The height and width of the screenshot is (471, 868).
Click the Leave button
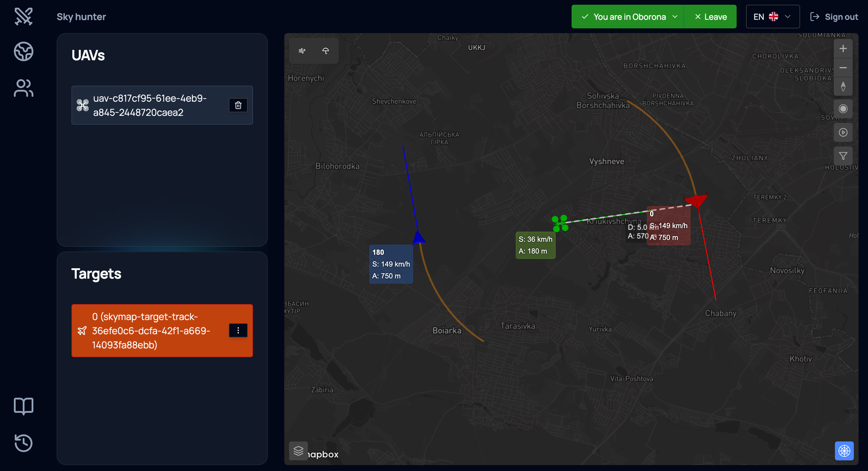coord(710,17)
